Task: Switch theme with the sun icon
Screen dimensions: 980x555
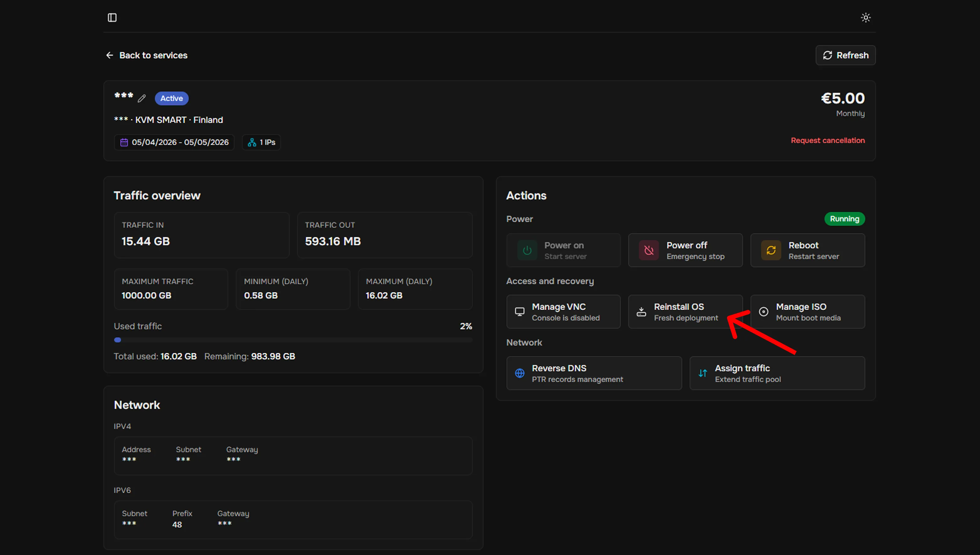Action: pyautogui.click(x=865, y=18)
